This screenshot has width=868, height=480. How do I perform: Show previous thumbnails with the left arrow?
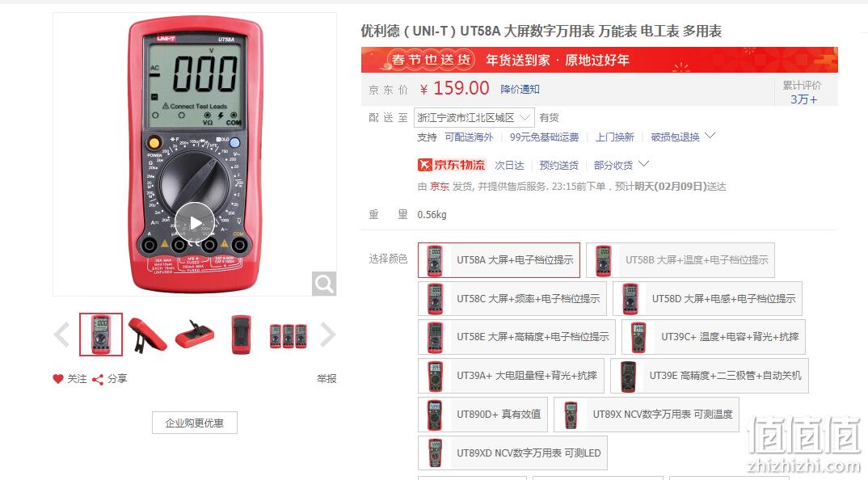pos(62,335)
